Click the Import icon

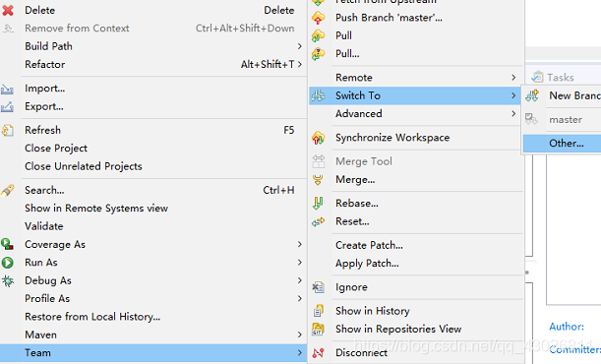(x=7, y=89)
